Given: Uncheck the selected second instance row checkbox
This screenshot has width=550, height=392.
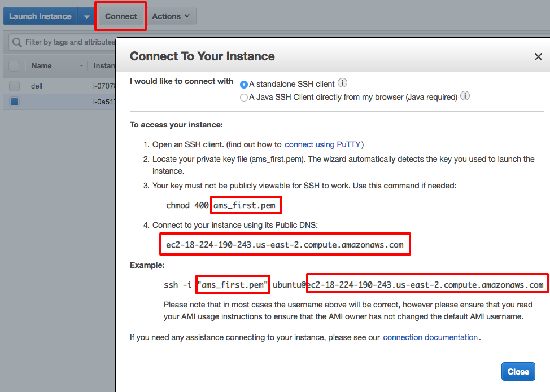Looking at the screenshot, I should pyautogui.click(x=15, y=102).
